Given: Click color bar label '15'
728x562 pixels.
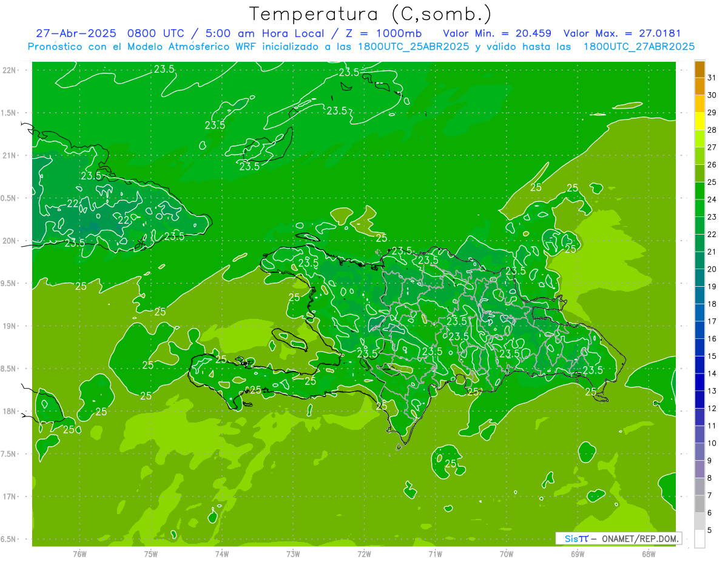Looking at the screenshot, I should [712, 356].
